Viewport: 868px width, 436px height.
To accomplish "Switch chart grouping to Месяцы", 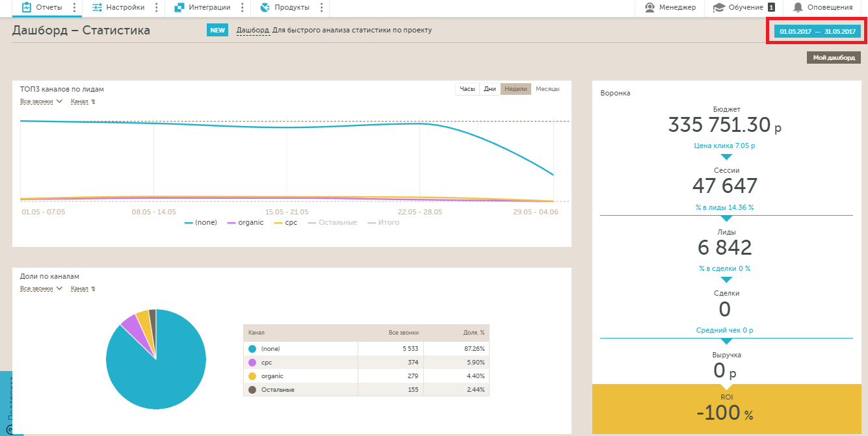I will pos(547,89).
